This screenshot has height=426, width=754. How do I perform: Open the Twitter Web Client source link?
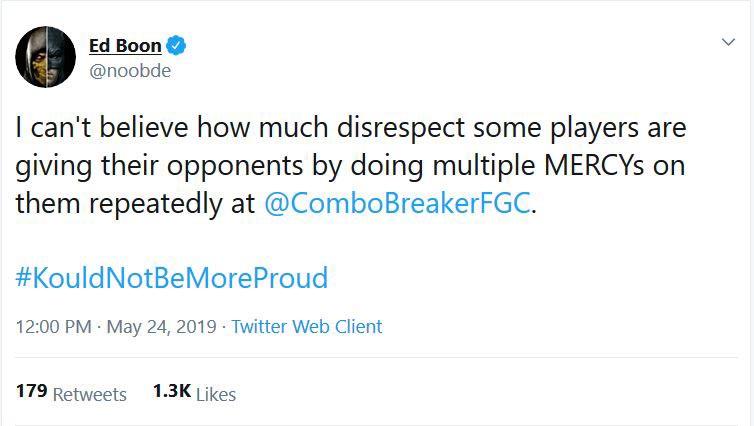pos(306,327)
